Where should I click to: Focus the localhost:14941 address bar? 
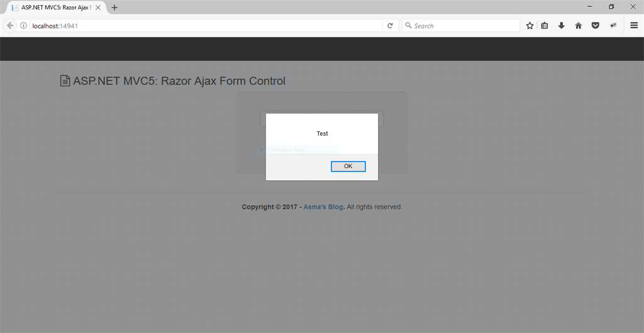206,25
